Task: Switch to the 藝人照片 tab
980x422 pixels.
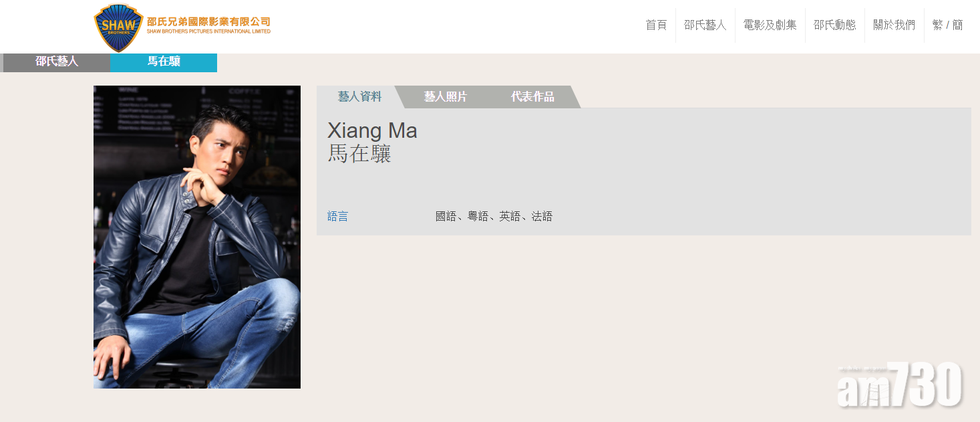Action: (446, 97)
